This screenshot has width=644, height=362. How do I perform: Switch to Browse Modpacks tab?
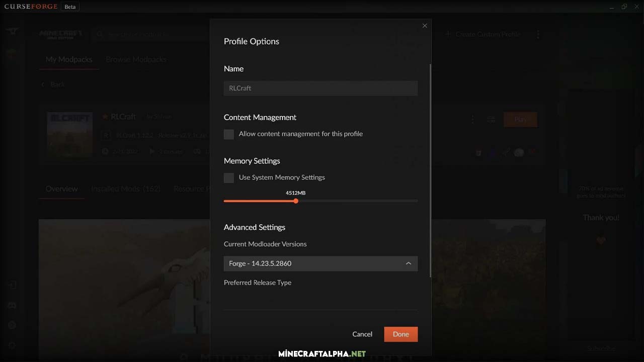click(x=136, y=59)
